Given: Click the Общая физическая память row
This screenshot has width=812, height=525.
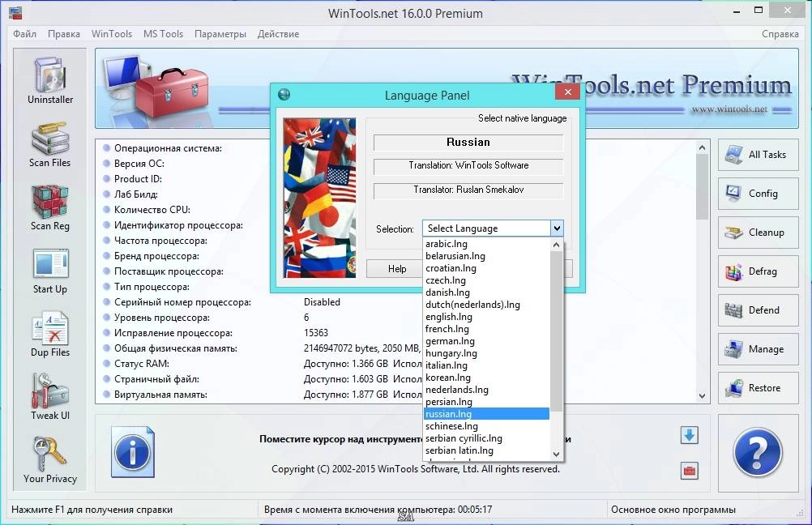Looking at the screenshot, I should [x=262, y=348].
